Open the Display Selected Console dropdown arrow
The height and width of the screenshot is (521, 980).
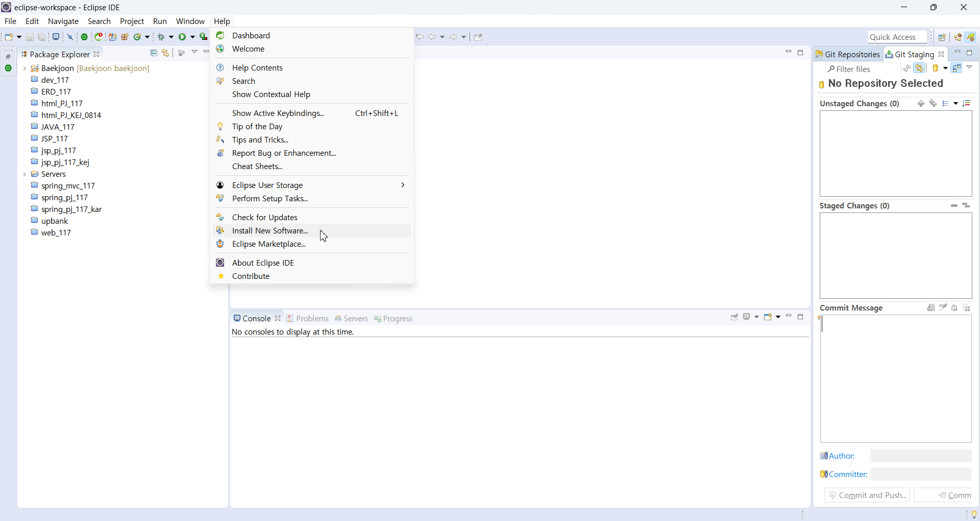[x=756, y=317]
